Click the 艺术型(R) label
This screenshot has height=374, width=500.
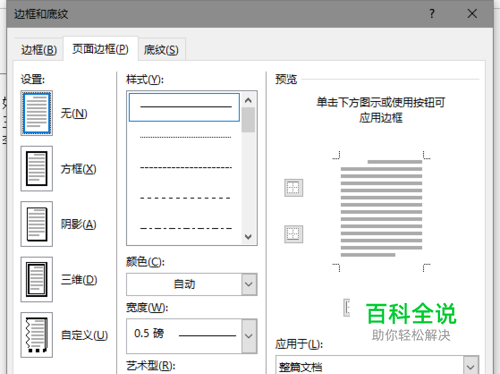point(151,366)
